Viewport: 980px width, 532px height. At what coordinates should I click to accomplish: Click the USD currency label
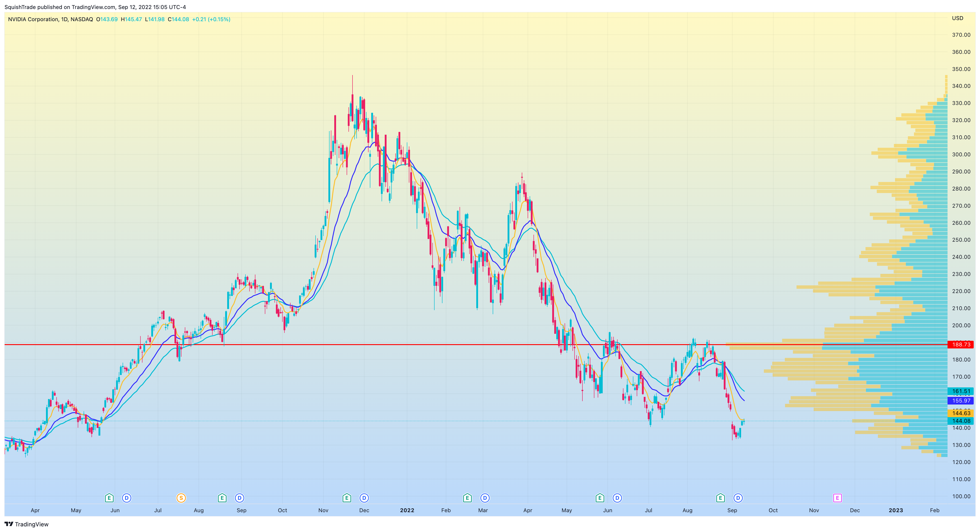click(x=957, y=18)
